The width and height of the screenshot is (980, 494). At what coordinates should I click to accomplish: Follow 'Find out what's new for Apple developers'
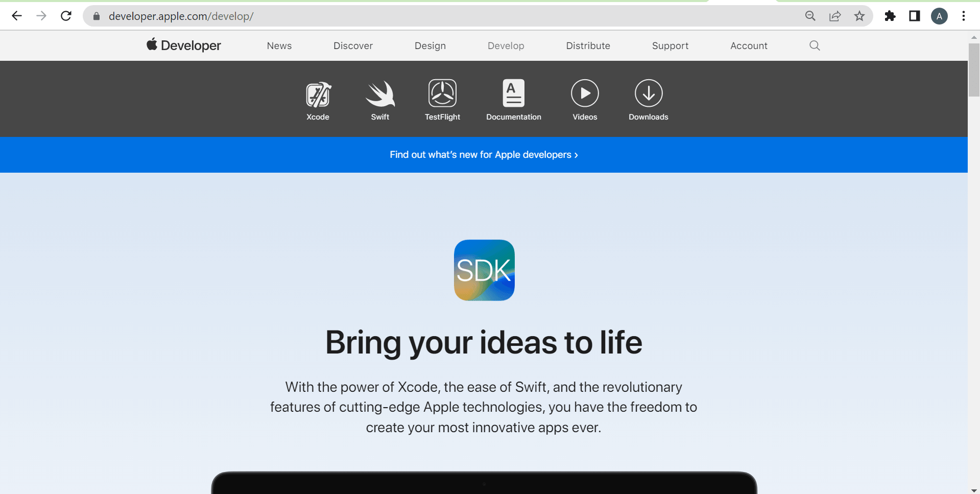pyautogui.click(x=484, y=155)
